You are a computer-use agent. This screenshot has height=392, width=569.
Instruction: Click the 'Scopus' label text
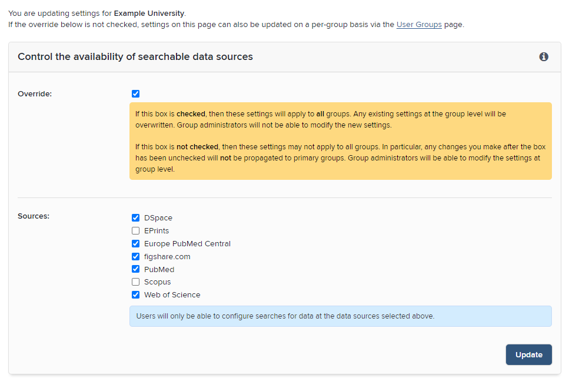(157, 282)
